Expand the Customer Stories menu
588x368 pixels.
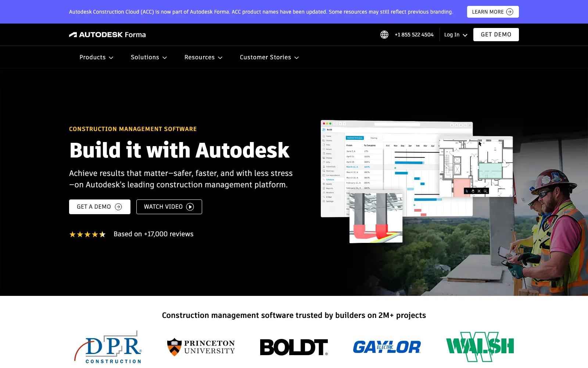click(269, 57)
